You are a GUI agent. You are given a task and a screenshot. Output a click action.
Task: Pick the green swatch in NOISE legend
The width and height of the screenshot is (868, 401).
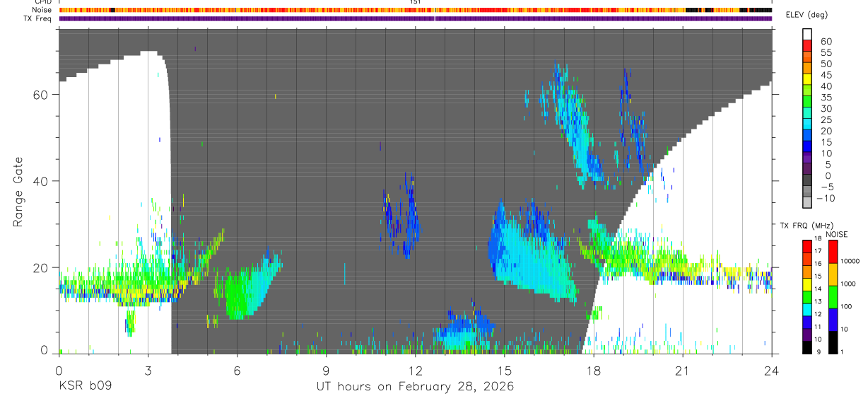833,296
